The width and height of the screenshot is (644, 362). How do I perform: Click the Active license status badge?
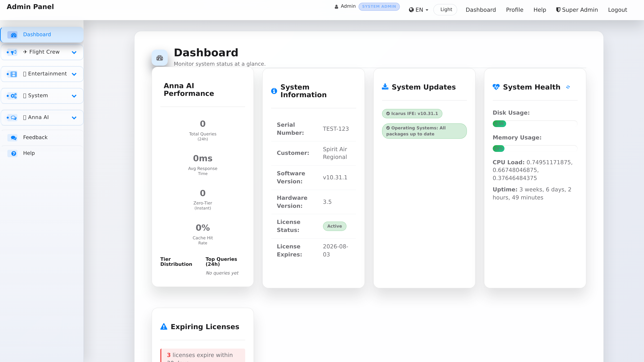pos(335,226)
